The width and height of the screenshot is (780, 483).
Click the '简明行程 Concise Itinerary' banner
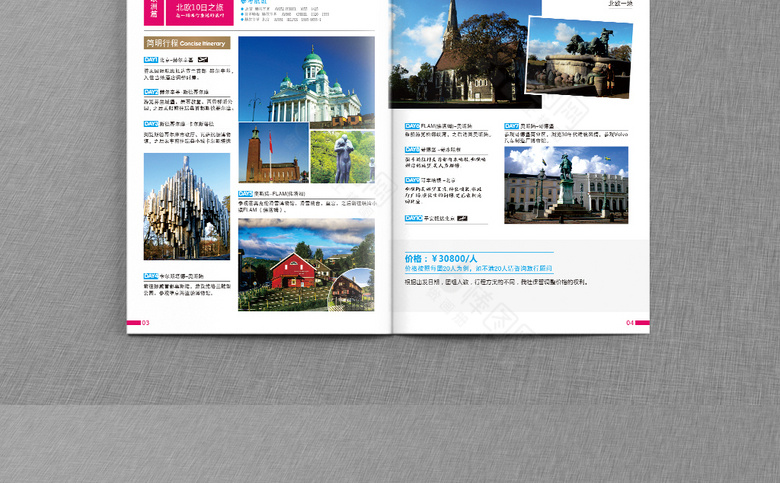[x=187, y=43]
